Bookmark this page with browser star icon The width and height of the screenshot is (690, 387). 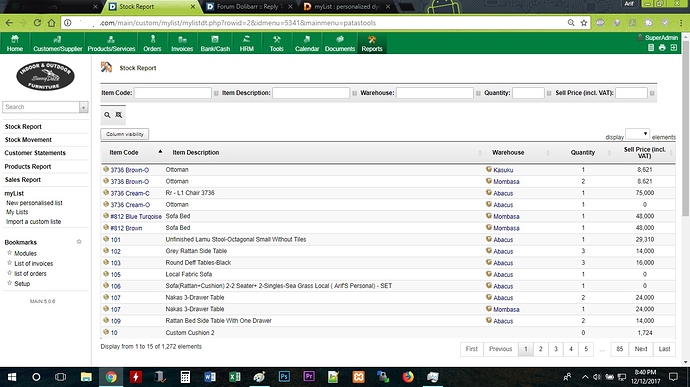[584, 23]
